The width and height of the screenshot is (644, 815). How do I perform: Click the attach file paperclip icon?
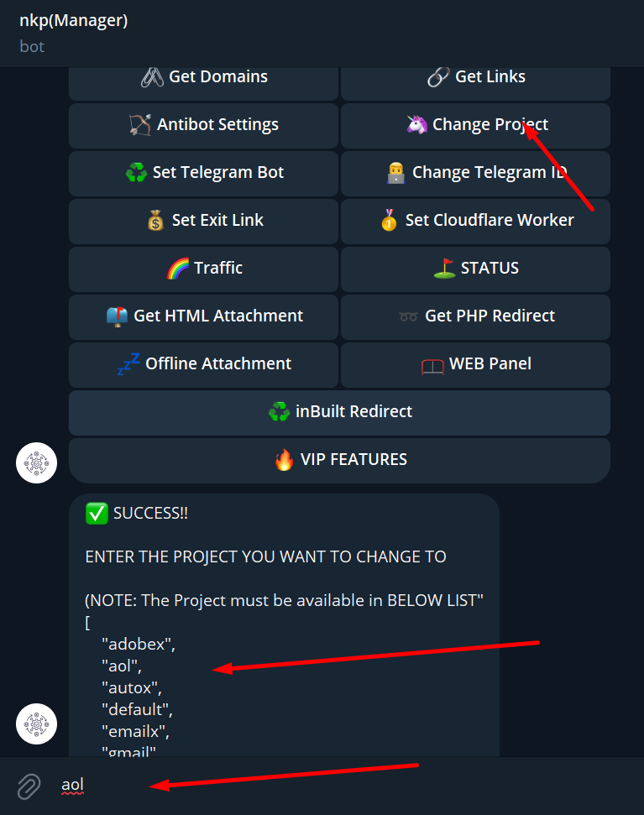(x=29, y=786)
